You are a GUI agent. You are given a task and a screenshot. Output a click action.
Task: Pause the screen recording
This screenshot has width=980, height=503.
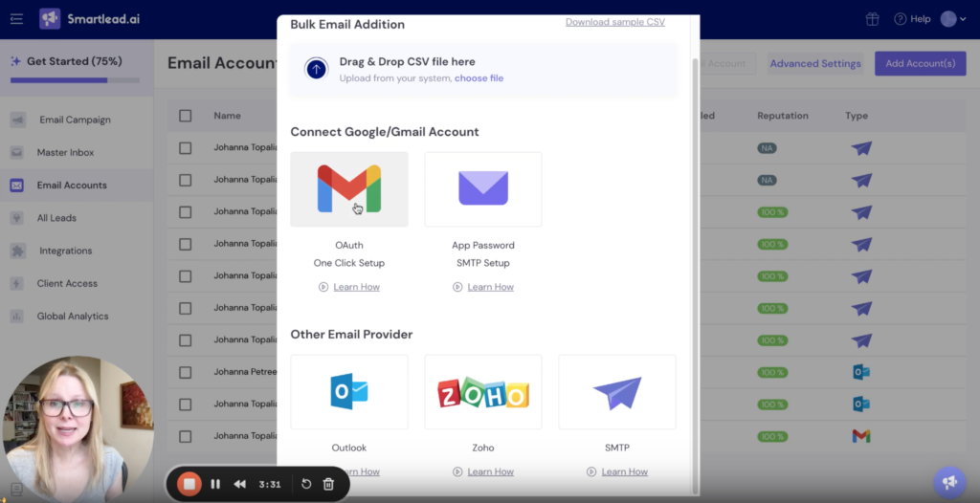(215, 484)
